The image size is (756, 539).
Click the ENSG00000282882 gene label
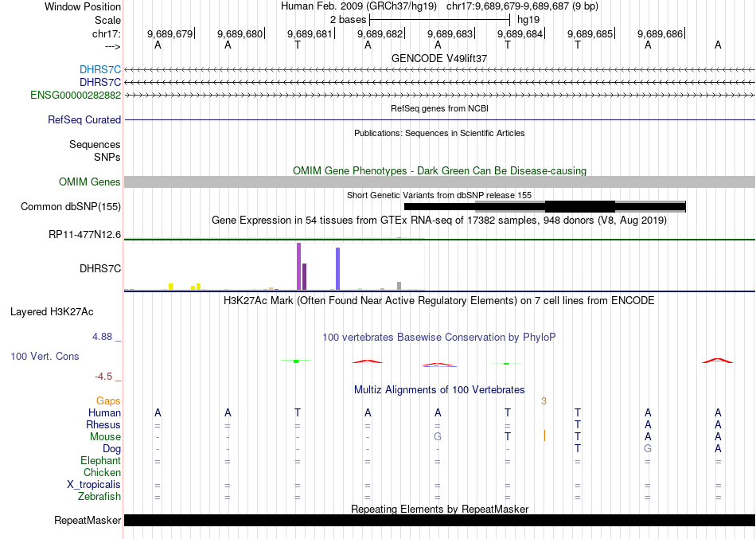[x=76, y=95]
